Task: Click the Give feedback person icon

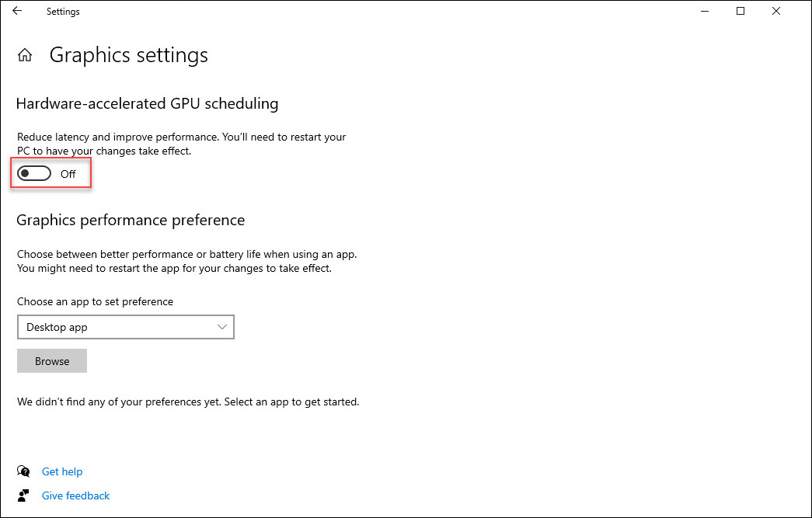Action: tap(23, 495)
